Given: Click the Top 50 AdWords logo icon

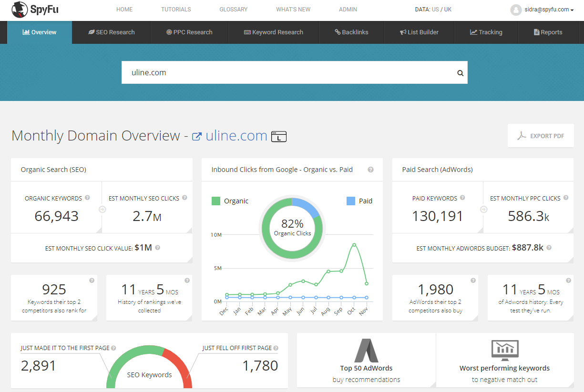Looking at the screenshot, I should coord(366,351).
